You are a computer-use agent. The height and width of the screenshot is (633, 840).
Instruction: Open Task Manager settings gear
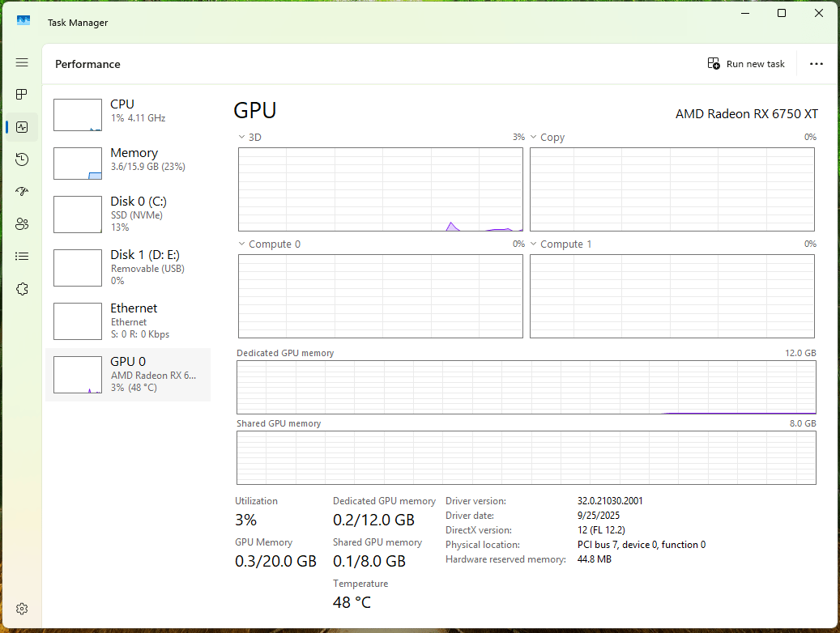(22, 609)
